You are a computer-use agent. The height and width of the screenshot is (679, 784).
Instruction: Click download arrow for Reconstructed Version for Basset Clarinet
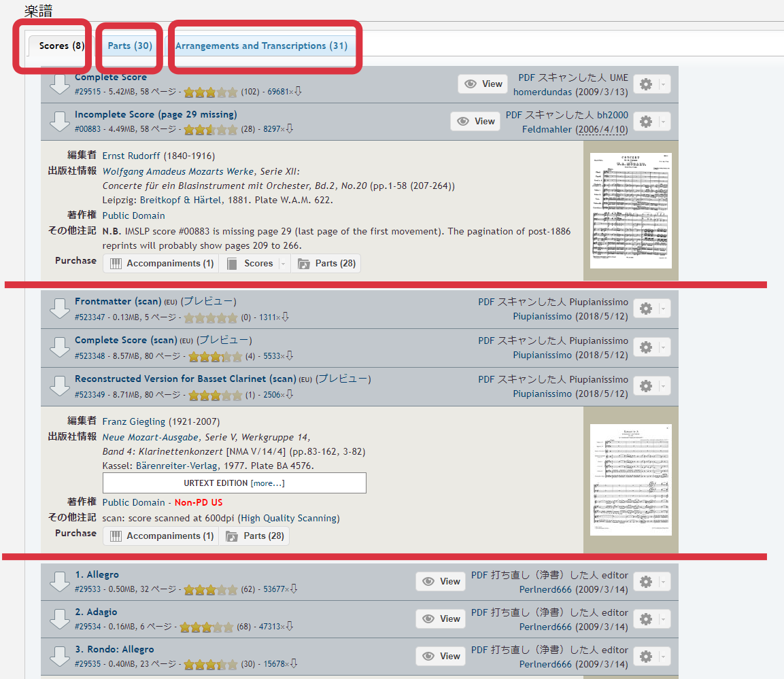click(x=61, y=386)
